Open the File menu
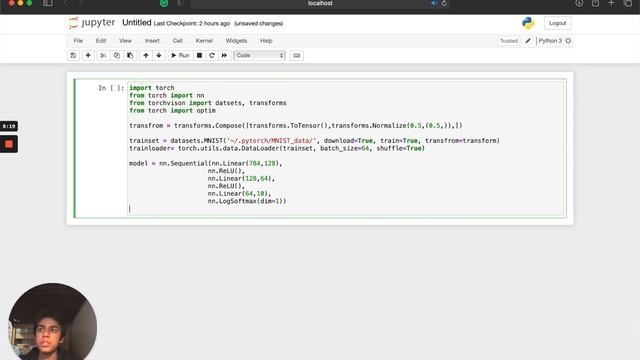Image resolution: width=640 pixels, height=360 pixels. click(x=78, y=41)
